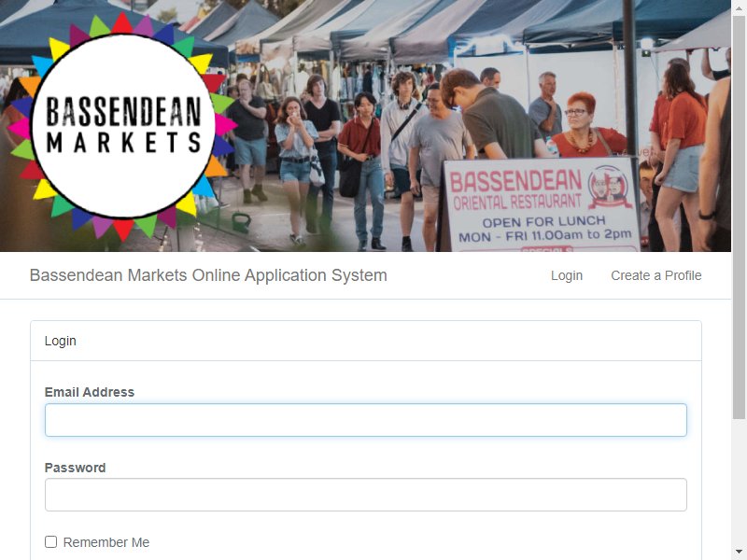Focus the Email Address input field
747x560 pixels.
[x=366, y=420]
